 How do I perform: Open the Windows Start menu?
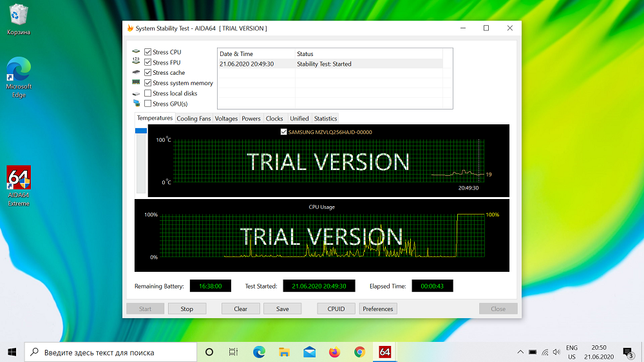(12, 352)
